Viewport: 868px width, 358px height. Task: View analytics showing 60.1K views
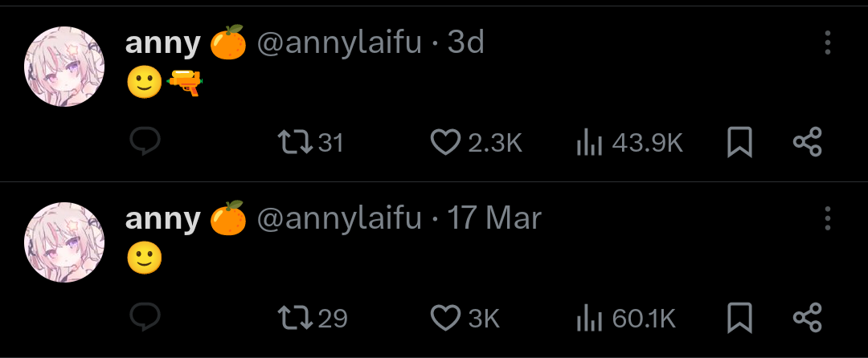point(626,318)
